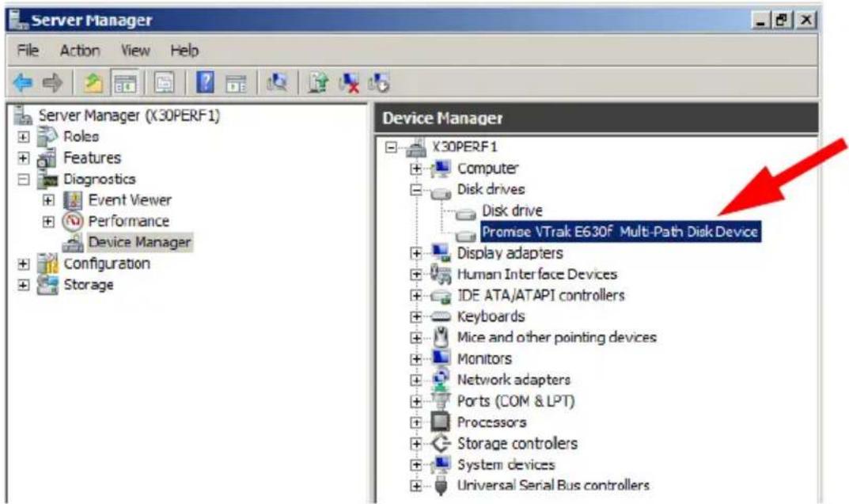The width and height of the screenshot is (849, 504).
Task: Collapse the Diagnostics node
Action: (x=23, y=179)
